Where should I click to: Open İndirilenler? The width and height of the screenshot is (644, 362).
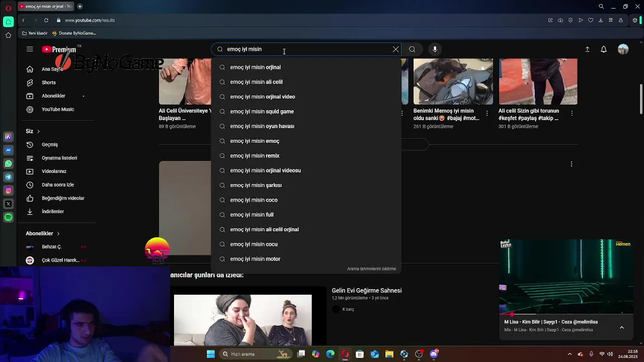[x=52, y=212]
